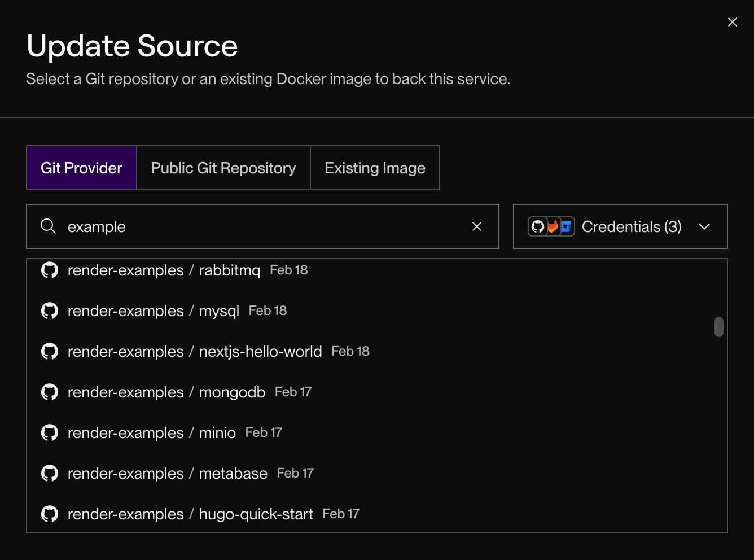This screenshot has width=754, height=560.
Task: Open the Credentials (3) dropdown
Action: [620, 226]
